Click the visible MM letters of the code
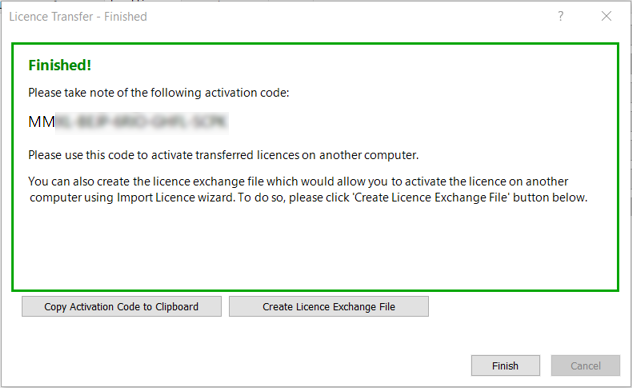 (42, 122)
